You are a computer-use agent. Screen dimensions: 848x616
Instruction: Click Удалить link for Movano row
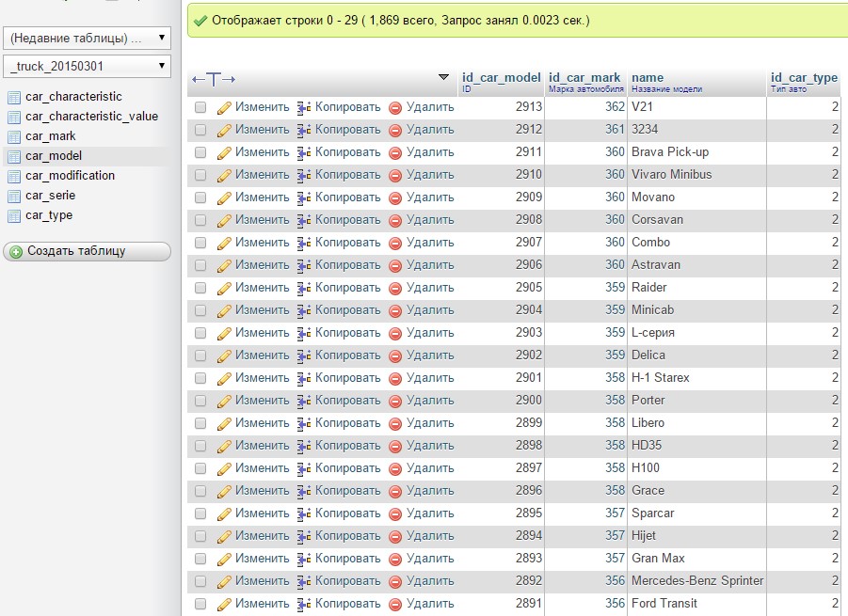coord(430,197)
